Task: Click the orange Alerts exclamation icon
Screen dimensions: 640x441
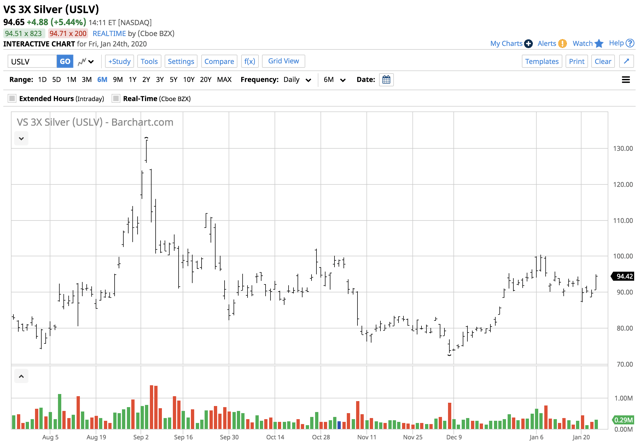Action: point(562,43)
